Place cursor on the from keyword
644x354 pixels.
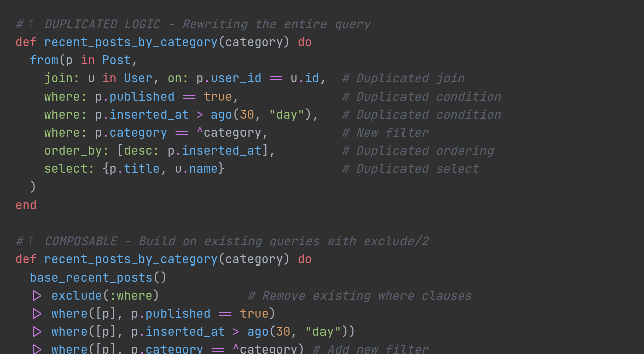[x=44, y=60]
